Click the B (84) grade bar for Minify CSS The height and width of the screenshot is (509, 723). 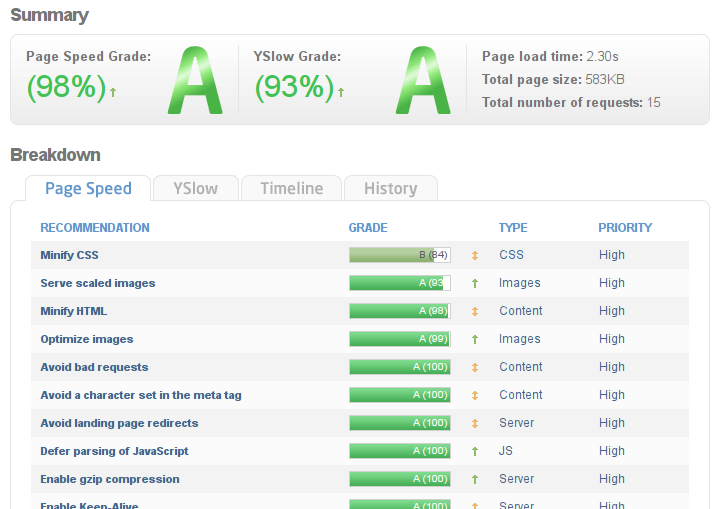click(400, 255)
